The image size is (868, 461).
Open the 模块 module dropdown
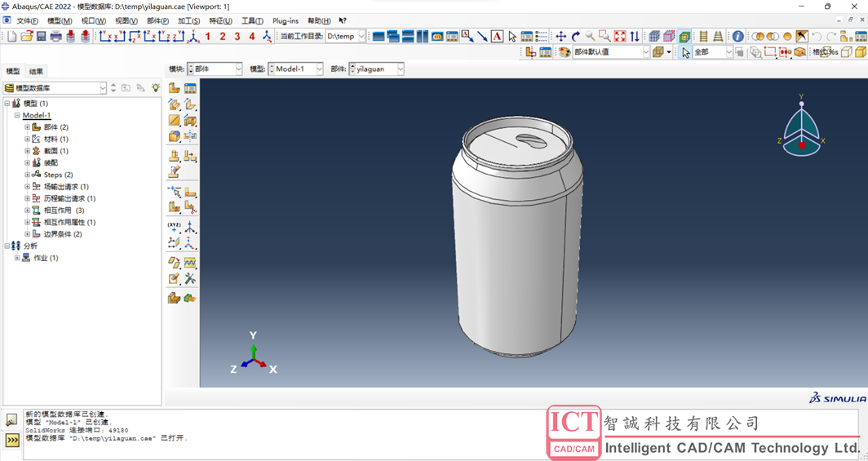[x=238, y=69]
